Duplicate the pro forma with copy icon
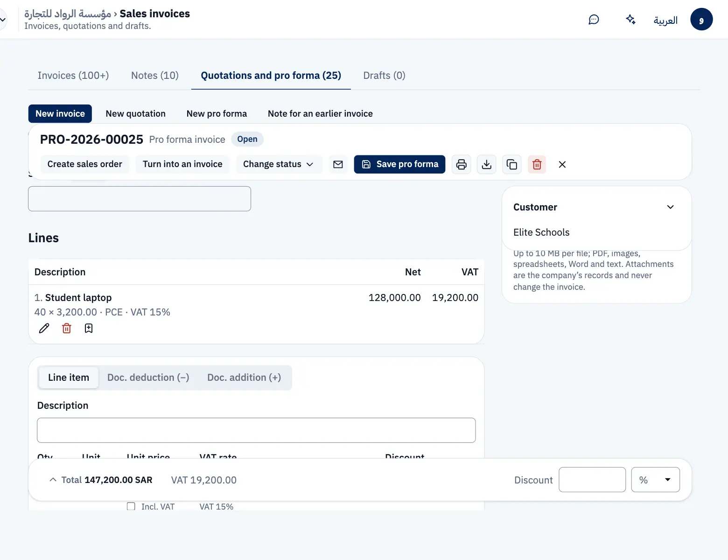The height and width of the screenshot is (560, 728). pyautogui.click(x=512, y=164)
